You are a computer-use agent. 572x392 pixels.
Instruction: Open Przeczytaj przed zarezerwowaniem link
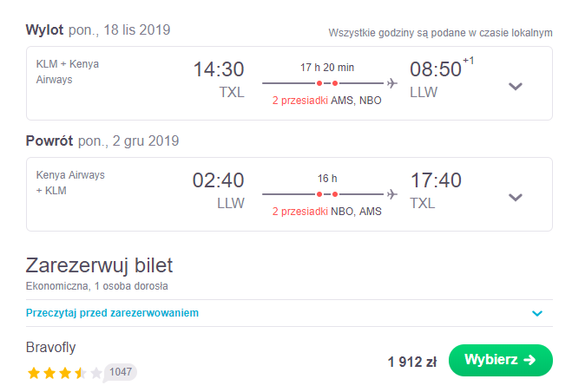coord(112,313)
